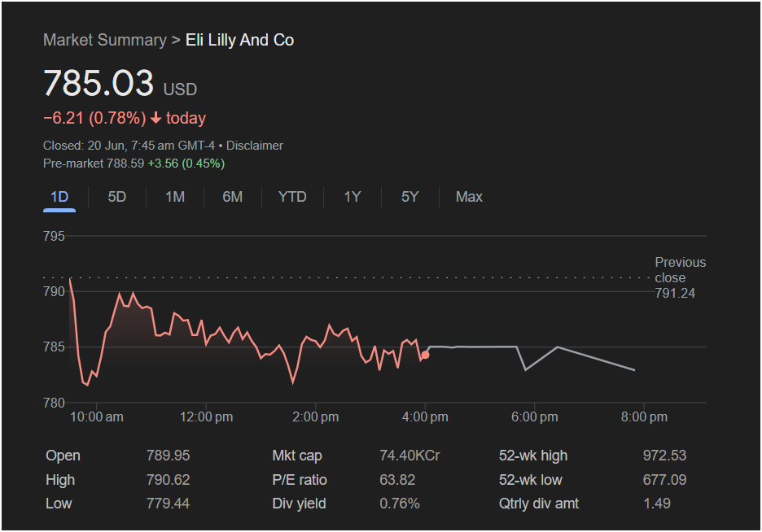View the 5Y price history tab
762x532 pixels.
point(409,197)
